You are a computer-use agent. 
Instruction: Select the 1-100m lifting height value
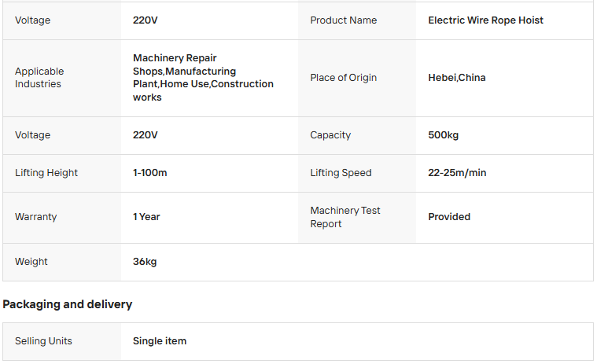149,173
